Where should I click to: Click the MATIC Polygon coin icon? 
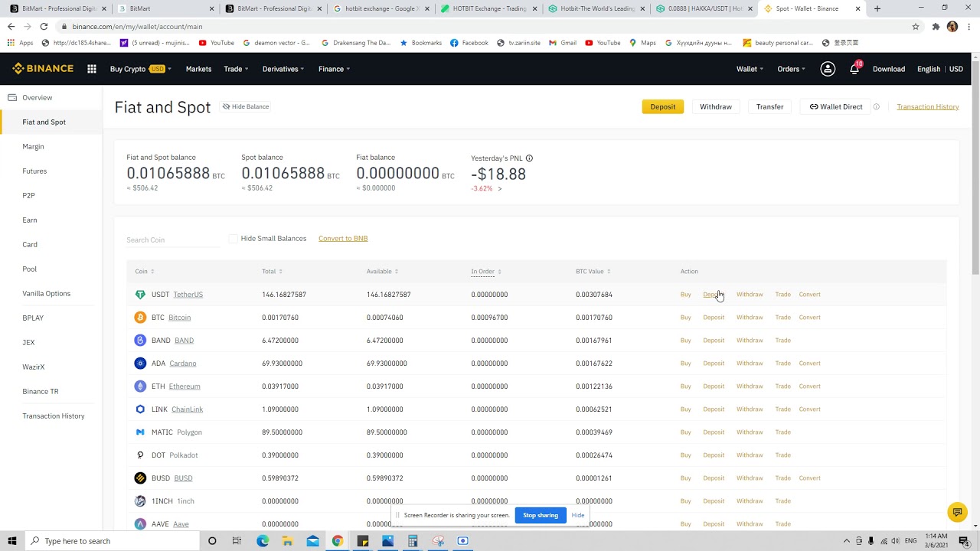[x=140, y=432]
